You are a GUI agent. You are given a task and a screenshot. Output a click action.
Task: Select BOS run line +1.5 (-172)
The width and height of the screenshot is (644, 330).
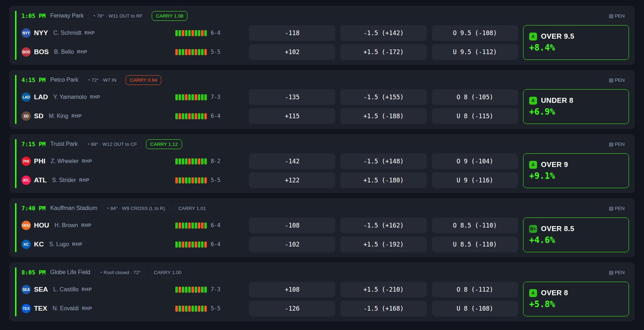[x=383, y=52]
